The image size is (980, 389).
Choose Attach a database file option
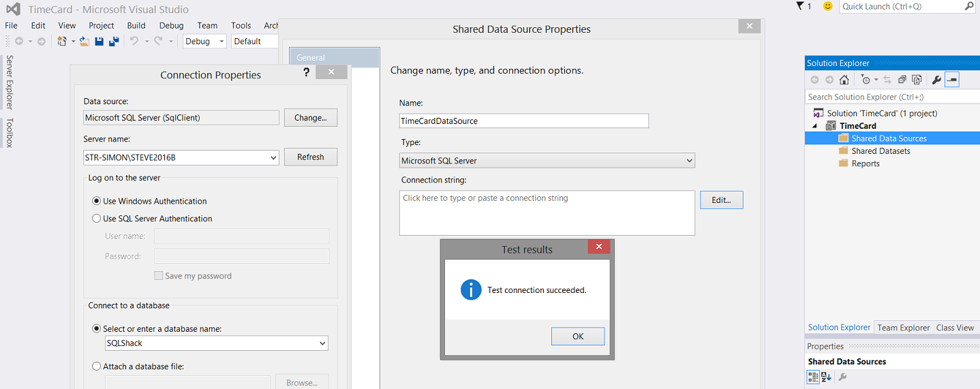point(96,367)
